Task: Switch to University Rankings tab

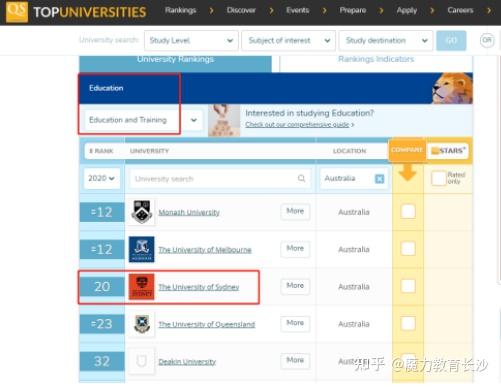Action: [x=175, y=63]
